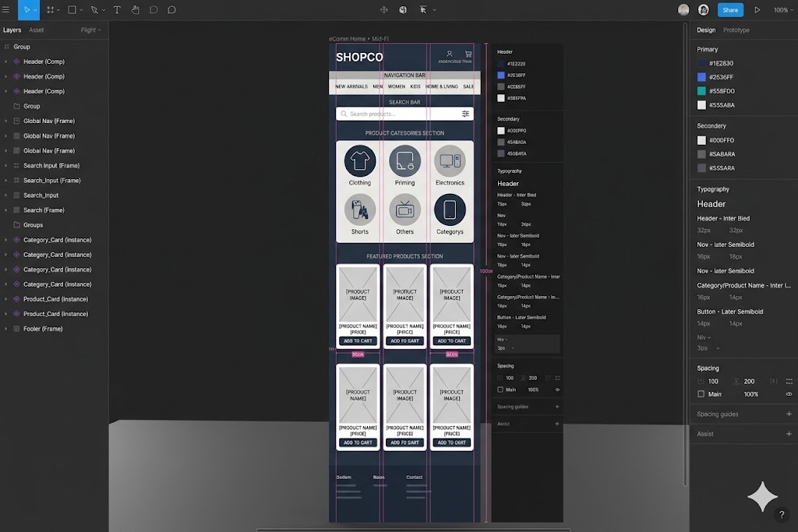Screen dimensions: 798x532
Task: Open the 3ps dropdown in Typography section
Action: [708, 348]
